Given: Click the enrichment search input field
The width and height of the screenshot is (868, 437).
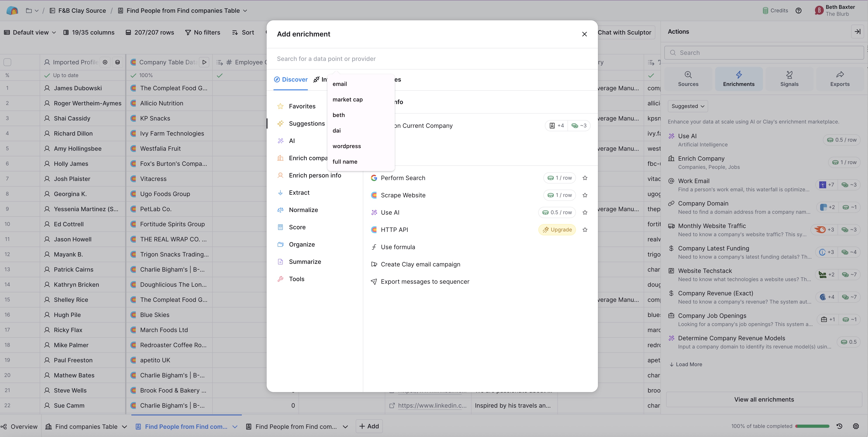Looking at the screenshot, I should [431, 59].
